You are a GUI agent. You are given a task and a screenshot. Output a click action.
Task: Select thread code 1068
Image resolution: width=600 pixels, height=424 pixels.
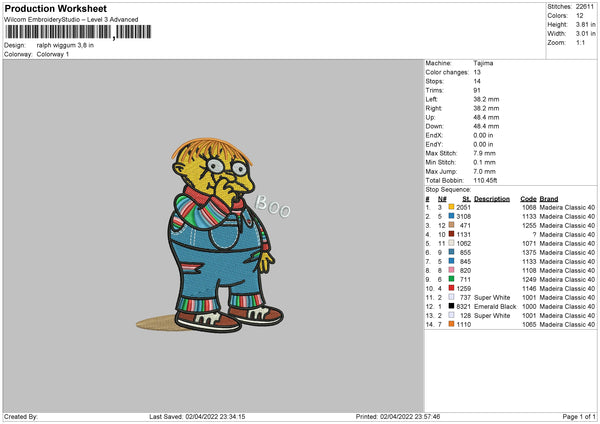[529, 207]
